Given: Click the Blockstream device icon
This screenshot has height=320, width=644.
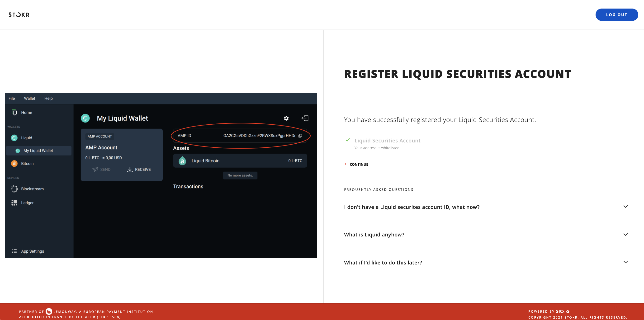Looking at the screenshot, I should click(14, 189).
